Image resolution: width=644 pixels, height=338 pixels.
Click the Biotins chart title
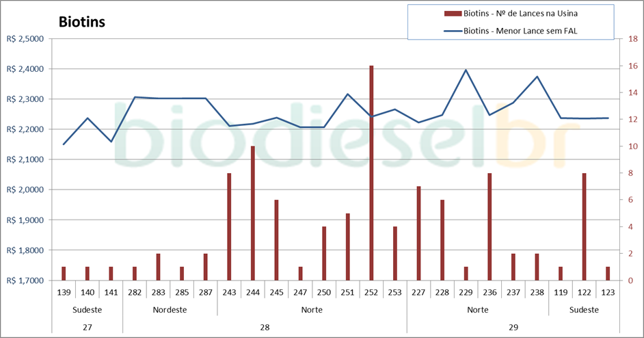point(81,22)
